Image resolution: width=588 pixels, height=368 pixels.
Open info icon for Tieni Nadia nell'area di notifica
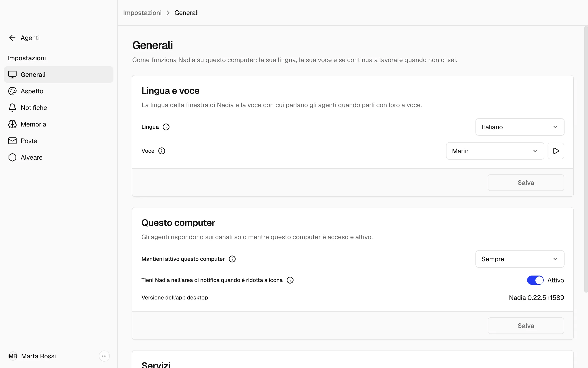[x=290, y=280]
